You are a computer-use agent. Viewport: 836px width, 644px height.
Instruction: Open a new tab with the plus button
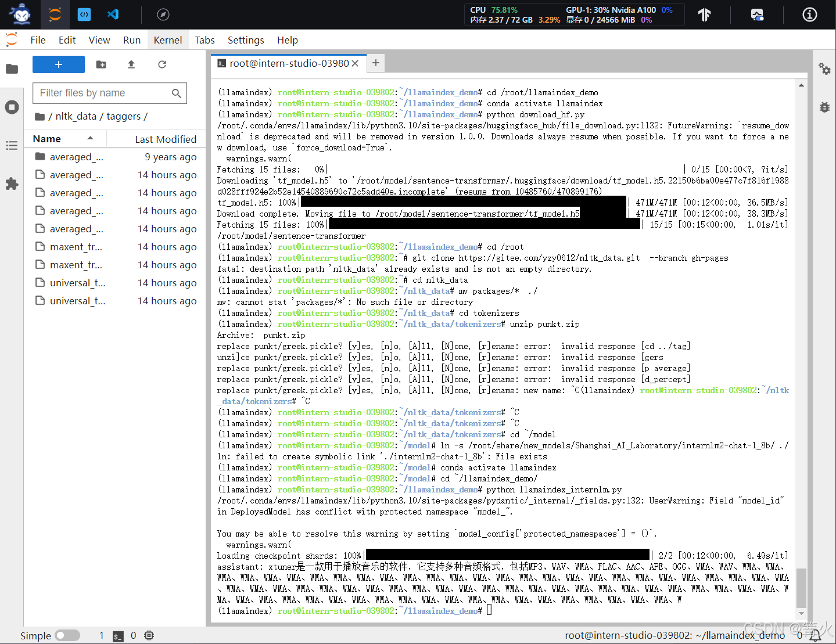click(375, 63)
